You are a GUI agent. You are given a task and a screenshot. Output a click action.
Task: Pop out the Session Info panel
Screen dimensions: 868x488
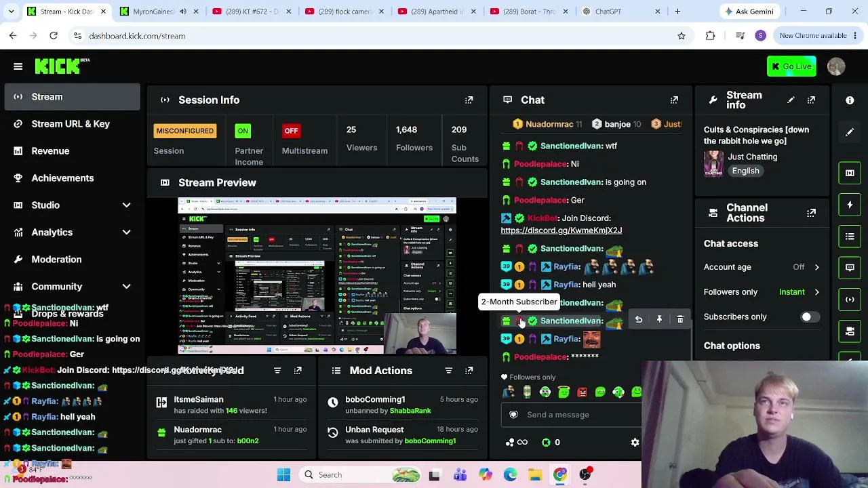[469, 100]
